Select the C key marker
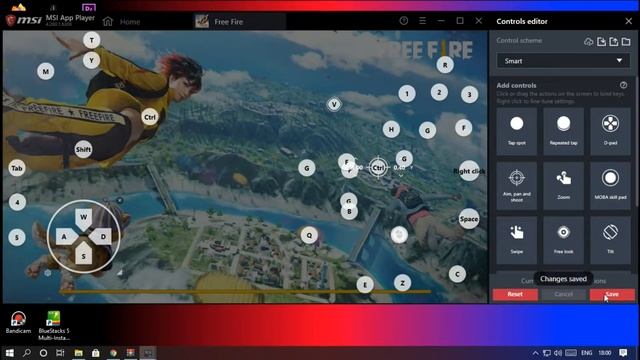 pyautogui.click(x=457, y=274)
